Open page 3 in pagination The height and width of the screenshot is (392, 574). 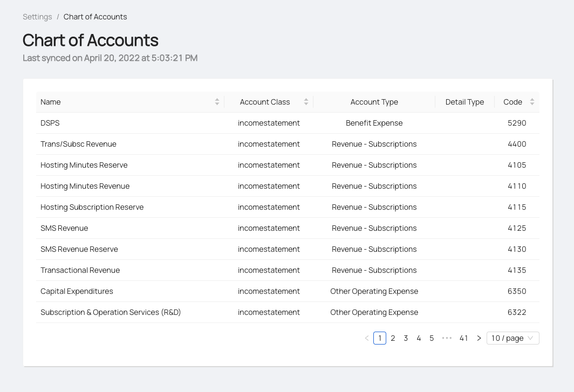[x=406, y=338]
